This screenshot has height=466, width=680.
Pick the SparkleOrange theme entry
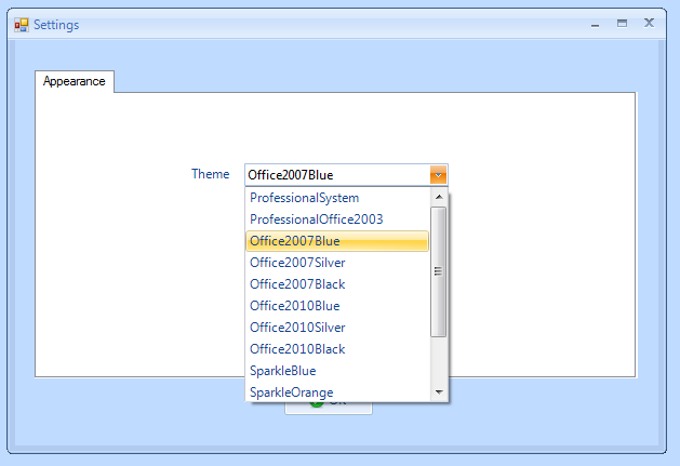337,392
